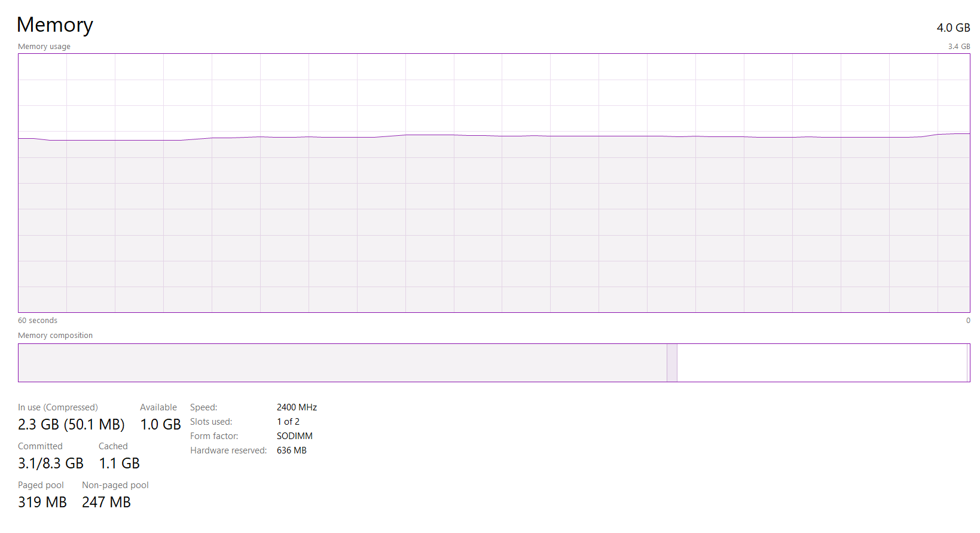Click the 1 of 2 slots value
Image resolution: width=980 pixels, height=533 pixels.
pyautogui.click(x=288, y=422)
